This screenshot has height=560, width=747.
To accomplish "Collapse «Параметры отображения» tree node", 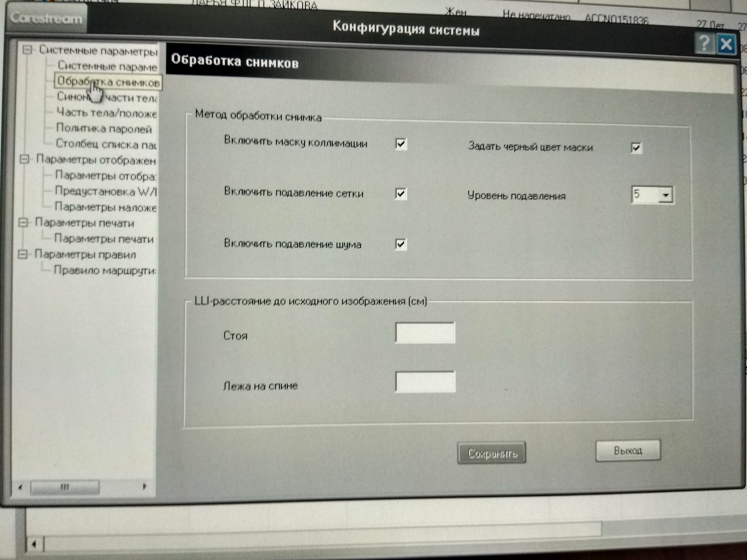I will pyautogui.click(x=24, y=159).
